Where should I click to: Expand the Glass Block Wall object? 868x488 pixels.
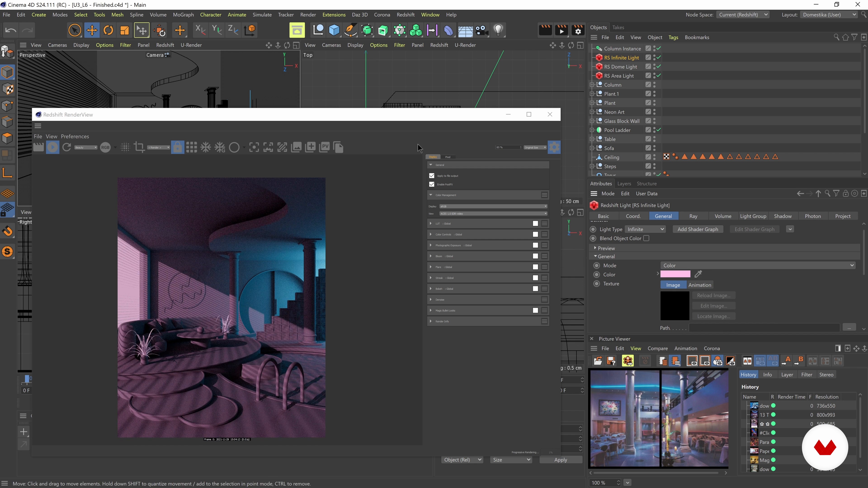[592, 121]
